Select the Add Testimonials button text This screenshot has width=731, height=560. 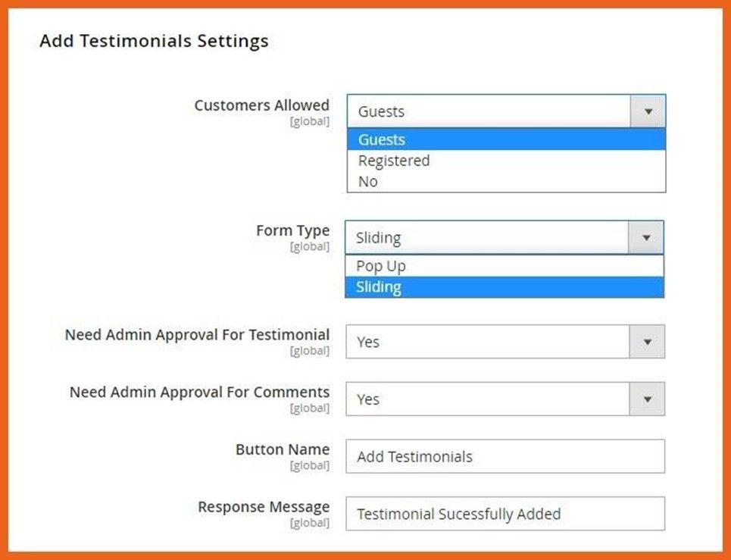click(x=414, y=456)
